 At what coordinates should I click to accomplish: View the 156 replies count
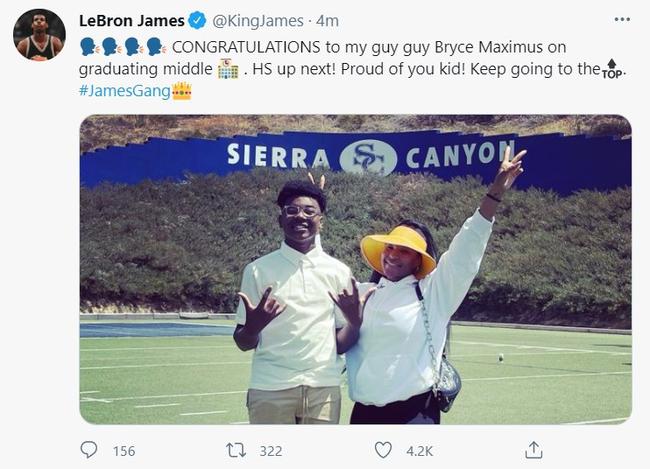(123, 451)
